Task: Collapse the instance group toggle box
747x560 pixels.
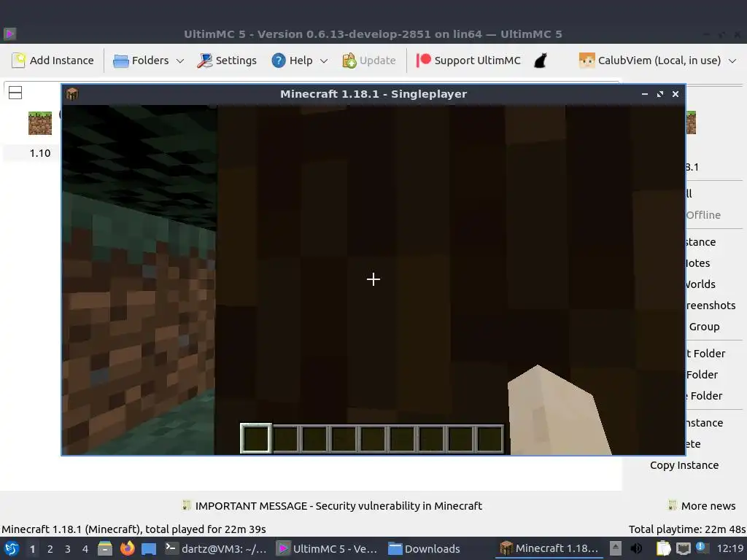Action: (x=15, y=93)
